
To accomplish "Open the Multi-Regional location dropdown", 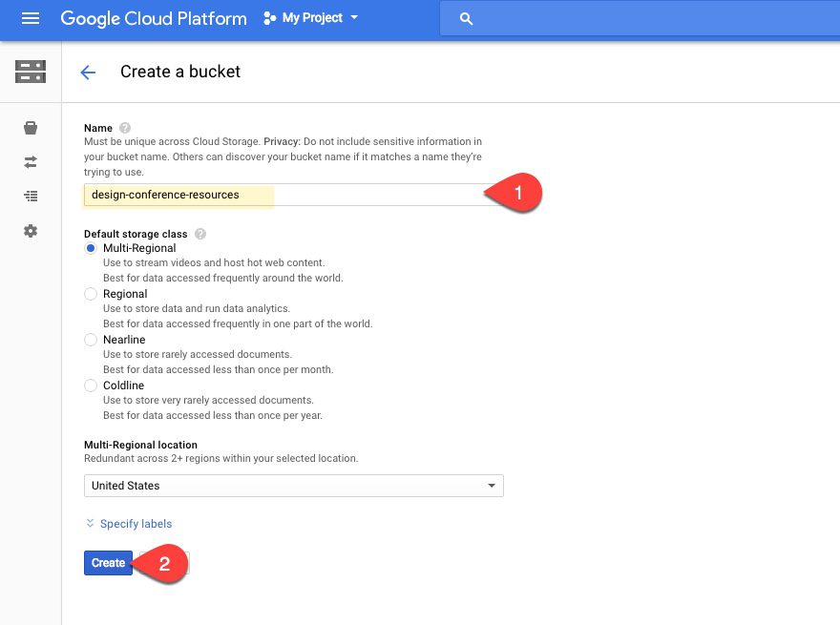I will pyautogui.click(x=293, y=486).
